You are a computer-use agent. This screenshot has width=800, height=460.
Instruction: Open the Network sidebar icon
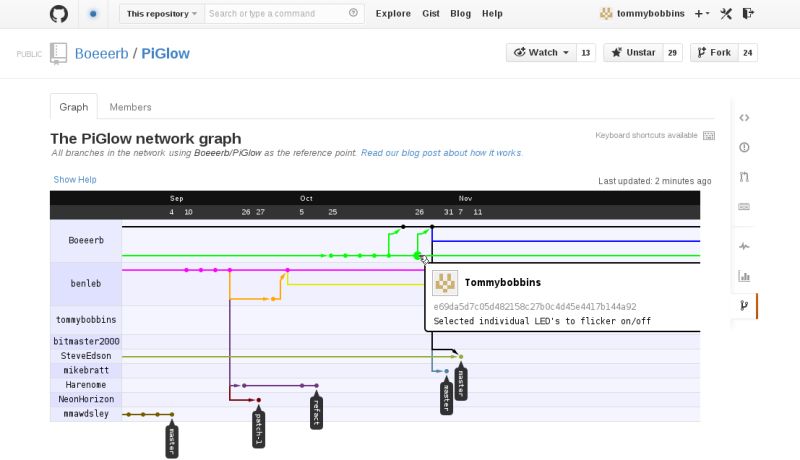pos(744,305)
